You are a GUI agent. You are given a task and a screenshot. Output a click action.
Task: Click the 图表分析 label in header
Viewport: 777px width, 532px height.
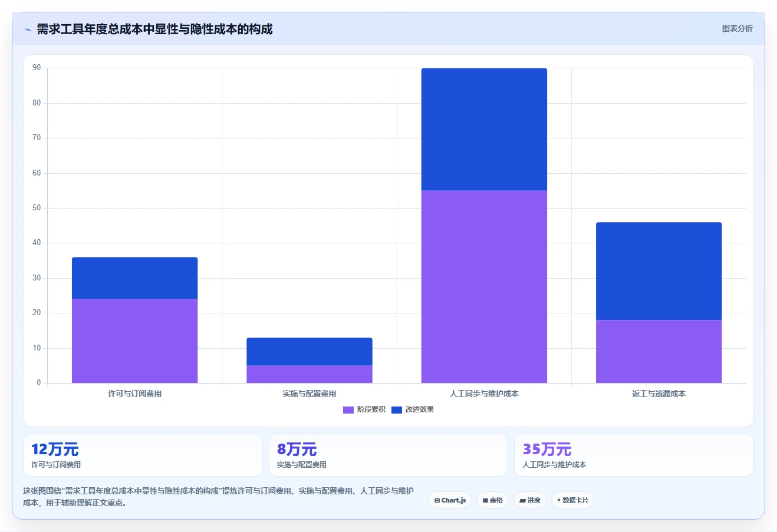coord(737,28)
